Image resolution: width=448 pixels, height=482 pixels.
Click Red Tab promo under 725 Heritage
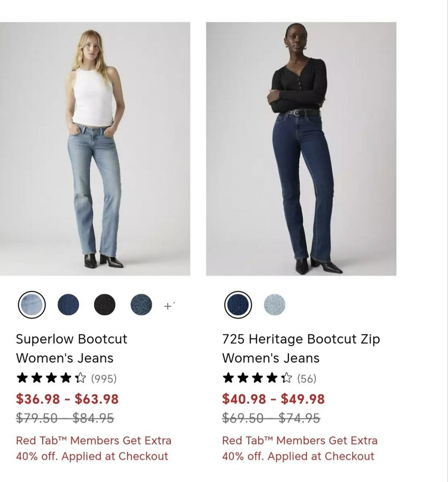[x=300, y=448]
